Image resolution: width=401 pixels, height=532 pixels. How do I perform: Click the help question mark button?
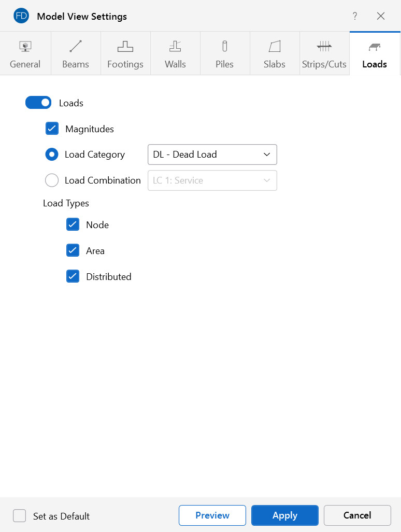pos(355,16)
